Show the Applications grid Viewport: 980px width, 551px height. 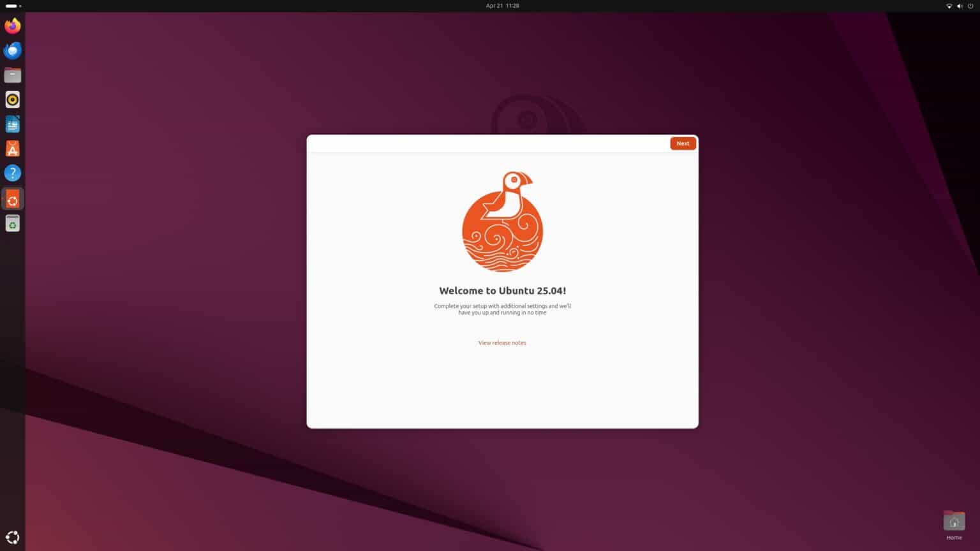pyautogui.click(x=12, y=537)
